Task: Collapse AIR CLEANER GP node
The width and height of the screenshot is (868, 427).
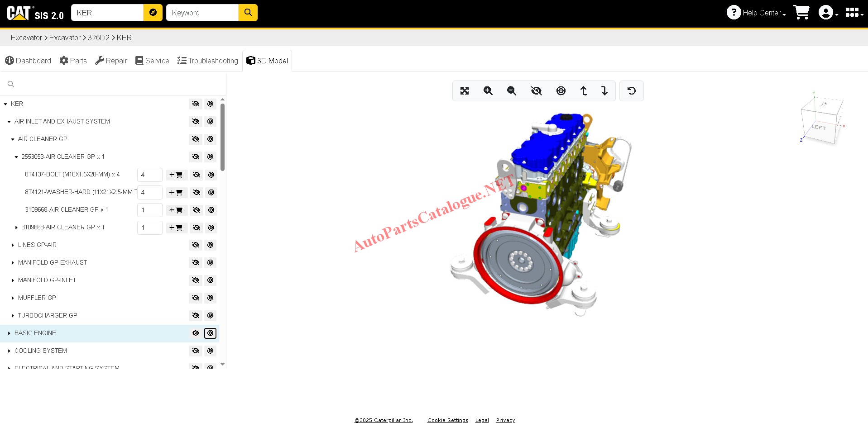Action: click(x=13, y=139)
